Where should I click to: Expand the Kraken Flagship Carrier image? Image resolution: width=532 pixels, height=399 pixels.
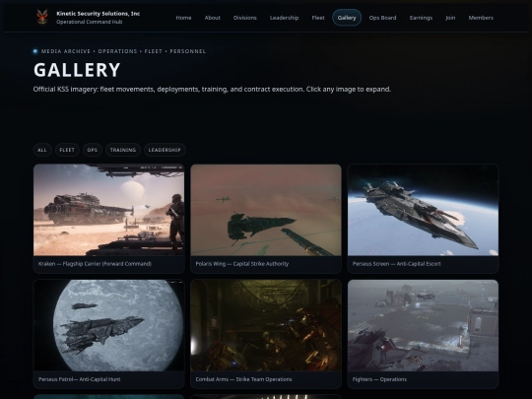(109, 210)
